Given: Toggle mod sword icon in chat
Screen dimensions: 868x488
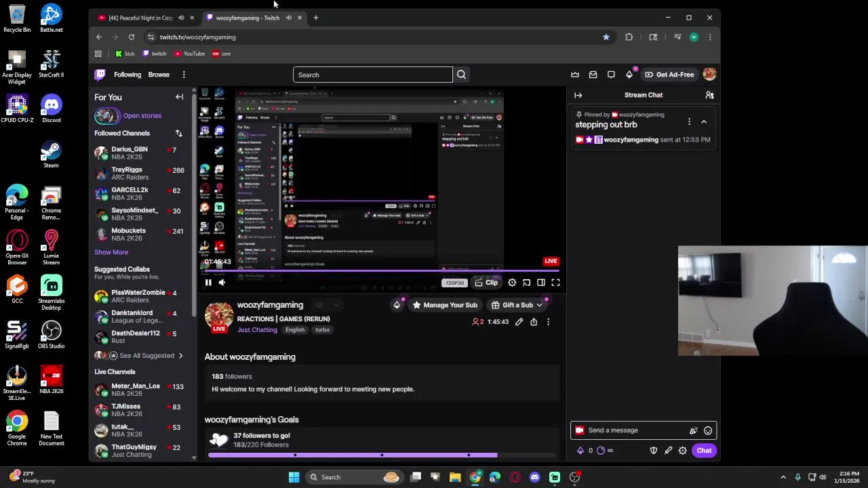Looking at the screenshot, I should click(668, 451).
